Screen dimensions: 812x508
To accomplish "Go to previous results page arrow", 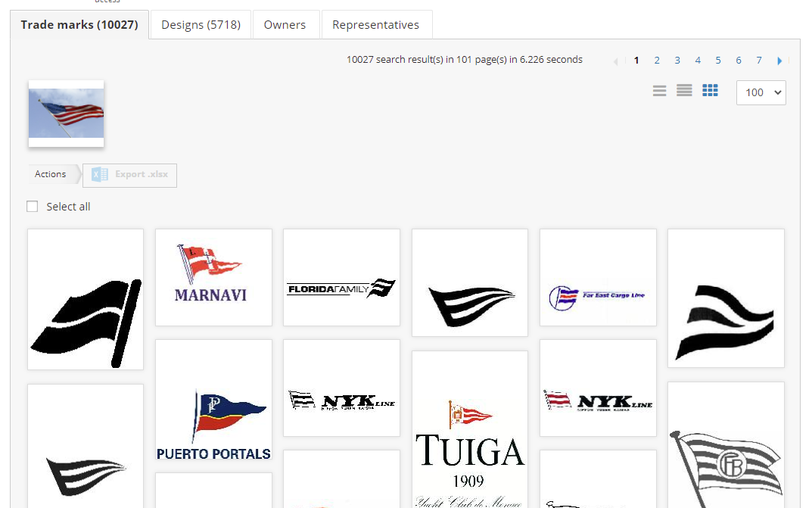I will click(615, 61).
